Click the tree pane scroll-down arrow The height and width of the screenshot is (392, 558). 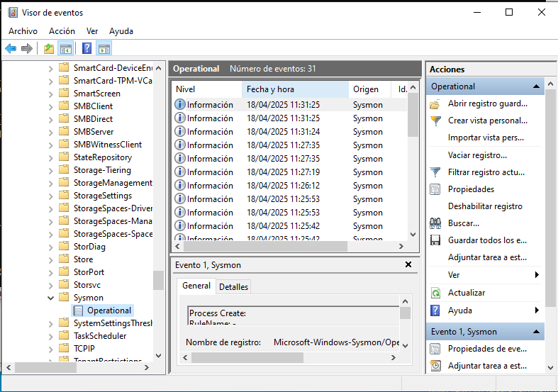coord(159,355)
